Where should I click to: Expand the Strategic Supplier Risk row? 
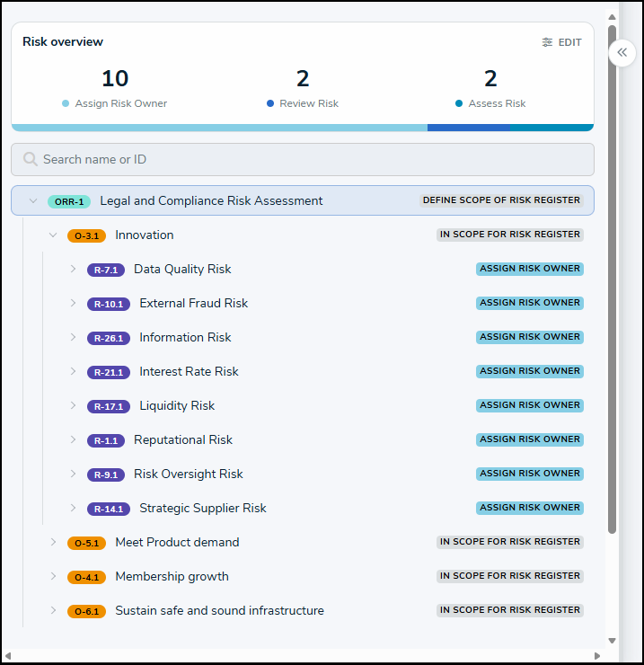coord(73,508)
